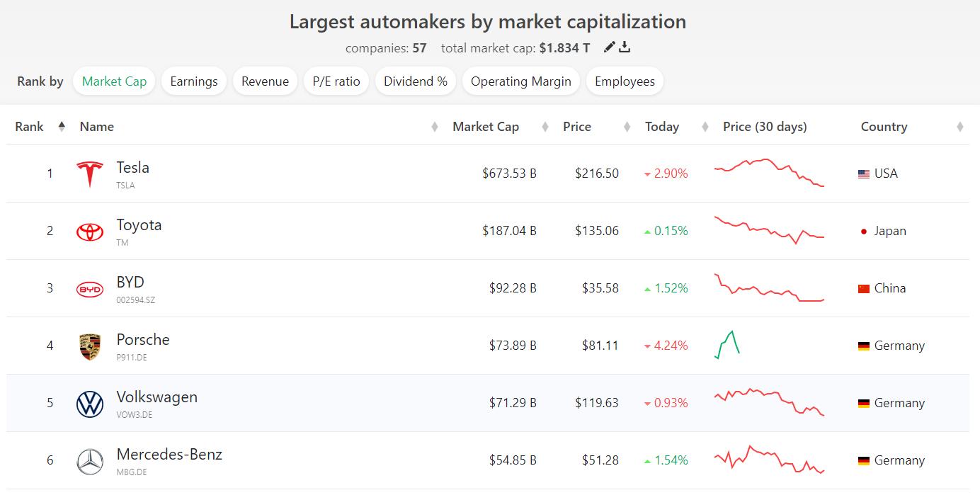Click Tesla's 30-day price sparkline
Viewport: 980px width, 495px height.
[769, 173]
